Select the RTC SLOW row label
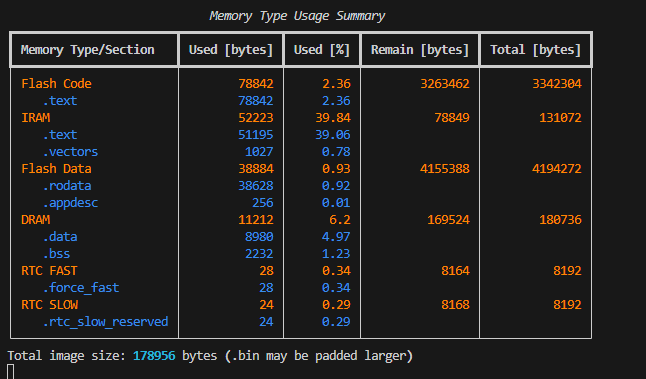The image size is (646, 379). (x=49, y=304)
